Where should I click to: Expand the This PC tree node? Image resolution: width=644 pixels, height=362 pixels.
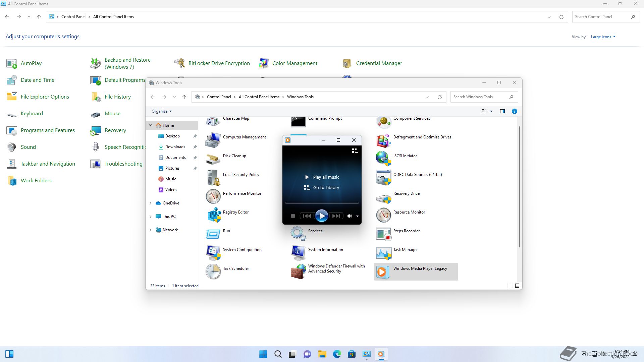tap(151, 217)
